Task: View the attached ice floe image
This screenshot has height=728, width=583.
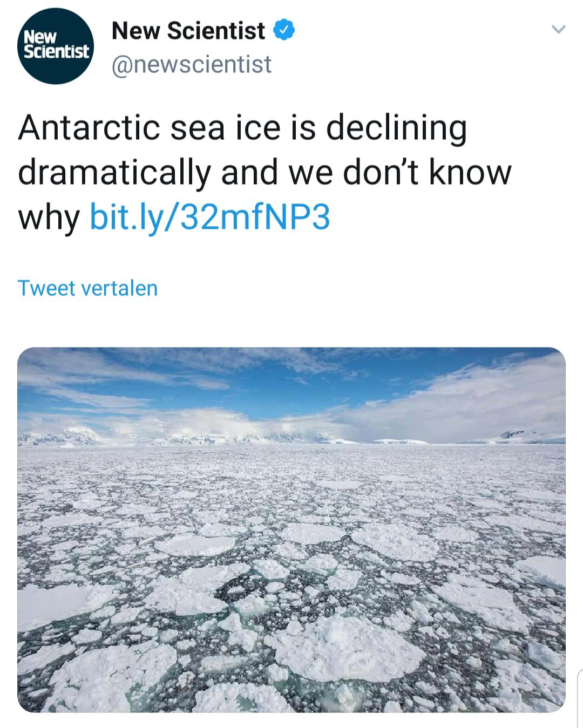Action: 291,529
